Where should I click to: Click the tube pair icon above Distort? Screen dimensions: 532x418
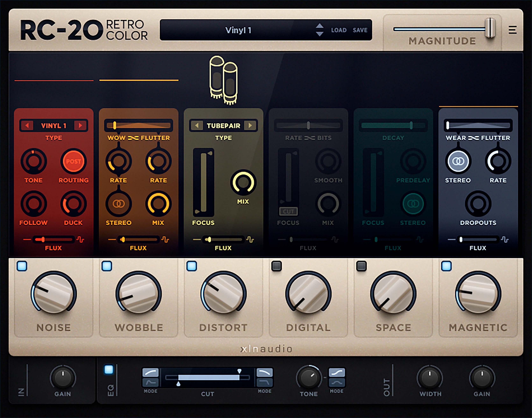click(x=223, y=80)
